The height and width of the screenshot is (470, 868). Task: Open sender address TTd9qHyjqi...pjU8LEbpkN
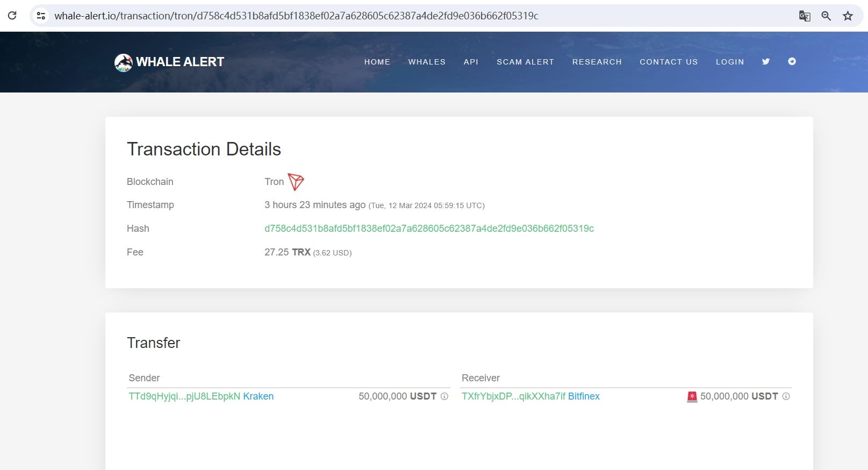tap(184, 396)
